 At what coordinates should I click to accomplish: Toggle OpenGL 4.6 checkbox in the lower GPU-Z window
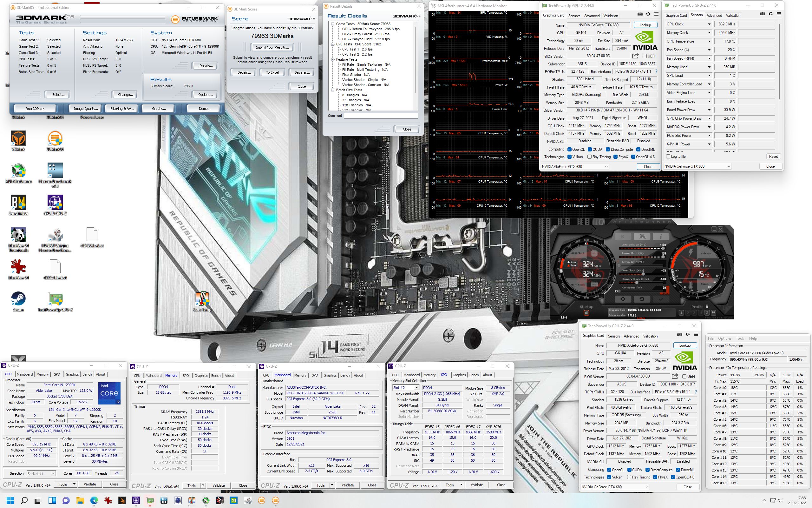(673, 477)
